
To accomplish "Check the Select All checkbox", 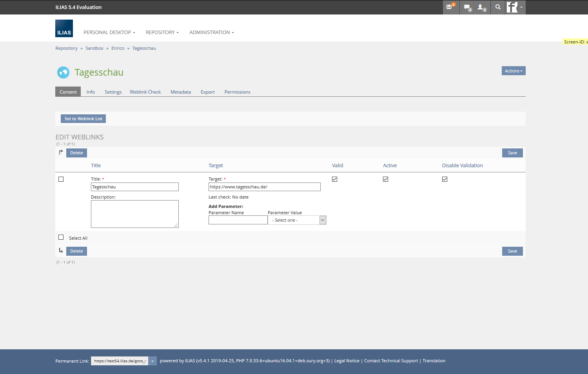I will (x=61, y=237).
